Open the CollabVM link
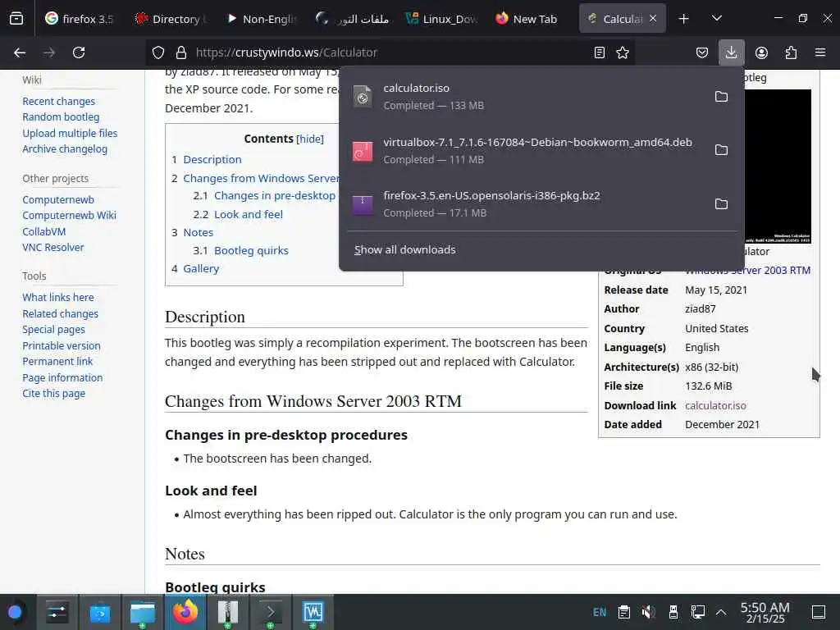 click(44, 232)
